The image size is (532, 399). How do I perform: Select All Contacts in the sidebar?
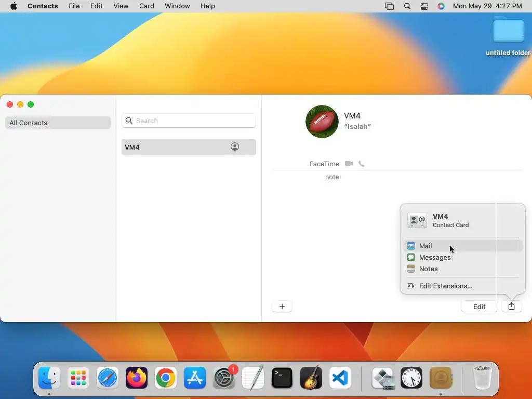[x=58, y=123]
